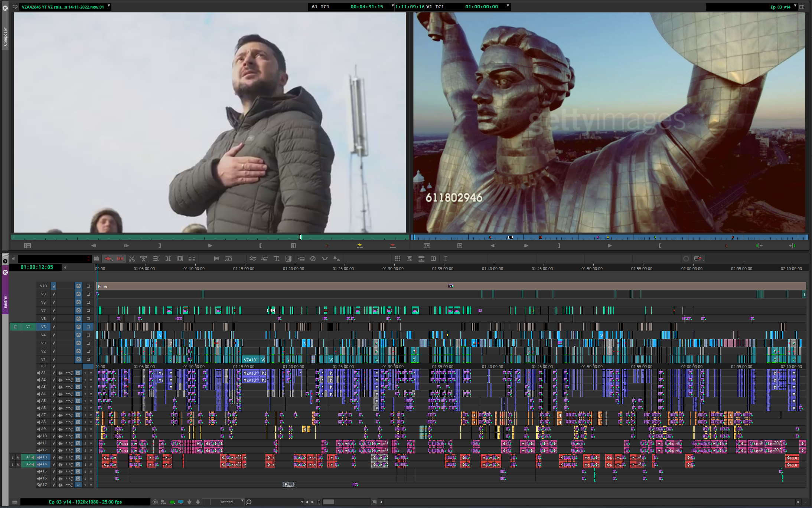Toggle the V10 track lock
This screenshot has height=508, width=812.
53,286
